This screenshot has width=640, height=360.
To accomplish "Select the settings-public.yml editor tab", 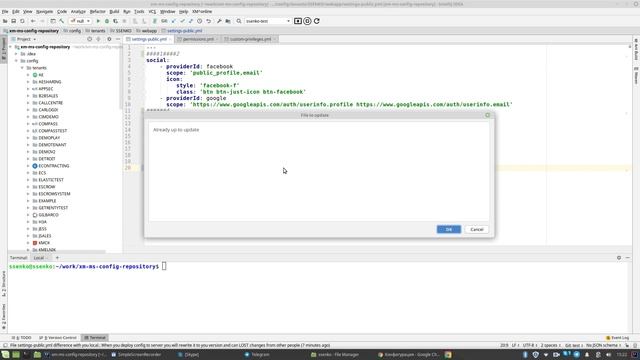I will click(x=149, y=39).
